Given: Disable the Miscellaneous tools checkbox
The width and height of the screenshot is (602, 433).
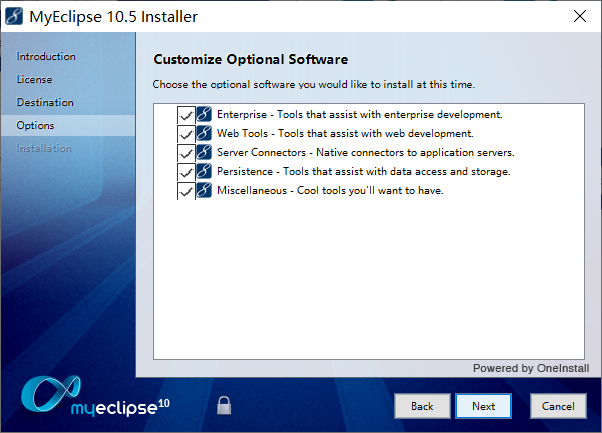Looking at the screenshot, I should tap(186, 191).
